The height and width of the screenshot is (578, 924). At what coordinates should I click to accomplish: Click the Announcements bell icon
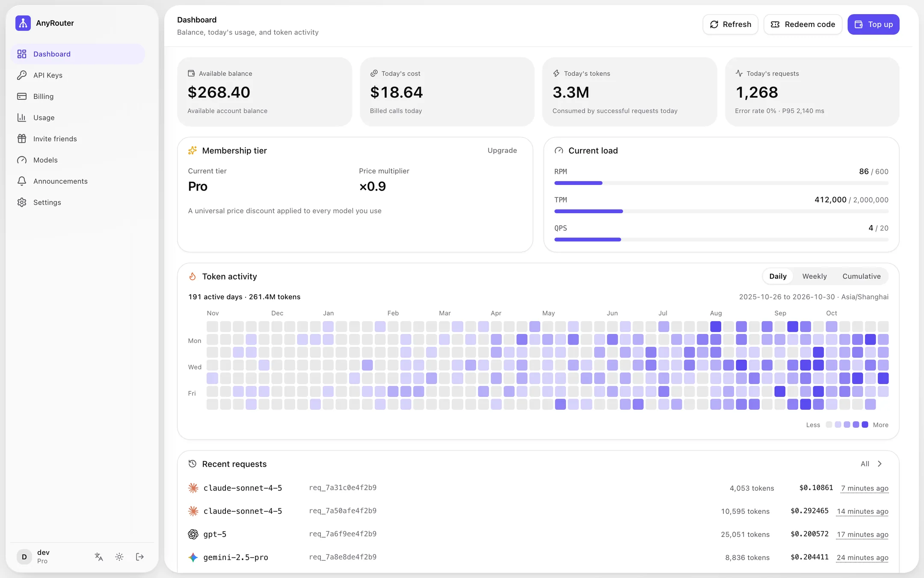[22, 181]
